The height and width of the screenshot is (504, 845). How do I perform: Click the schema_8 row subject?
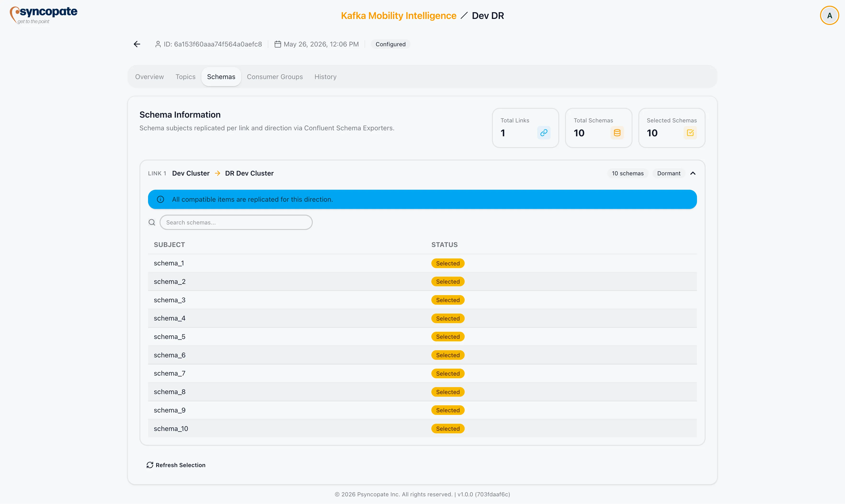tap(169, 392)
